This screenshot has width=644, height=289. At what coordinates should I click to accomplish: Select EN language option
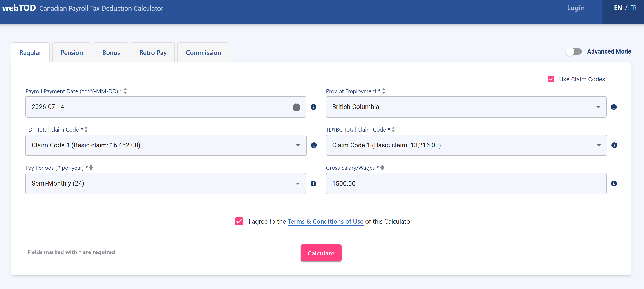618,8
